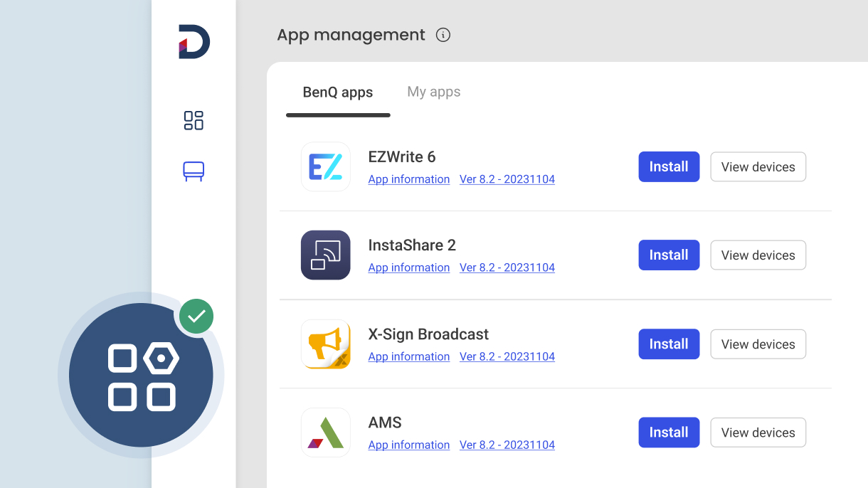868x488 pixels.
Task: Install EZWrite 6
Action: tap(668, 166)
